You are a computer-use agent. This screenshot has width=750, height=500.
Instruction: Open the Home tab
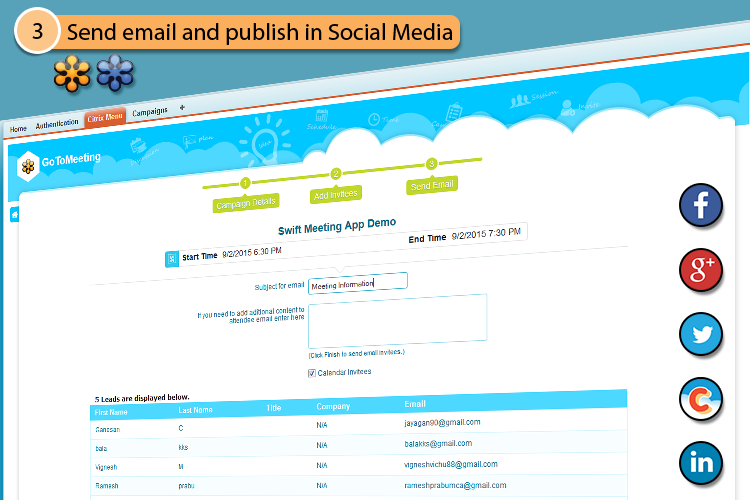(x=18, y=129)
